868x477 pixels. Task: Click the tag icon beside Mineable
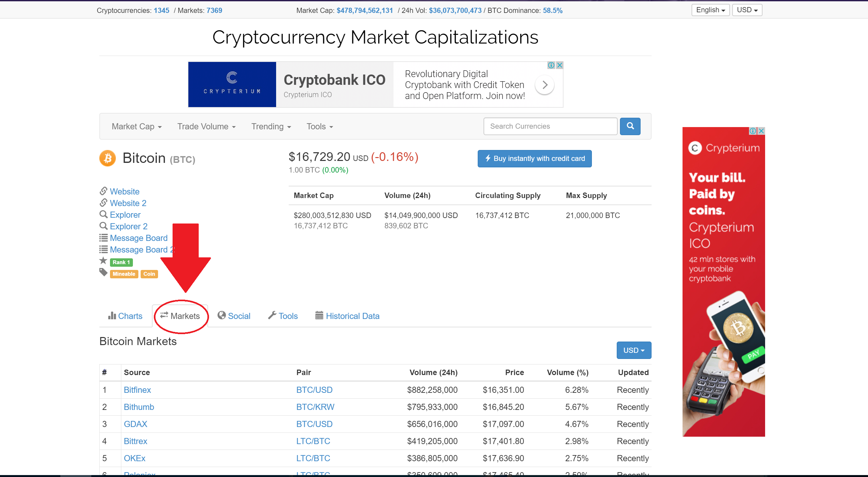click(x=104, y=272)
